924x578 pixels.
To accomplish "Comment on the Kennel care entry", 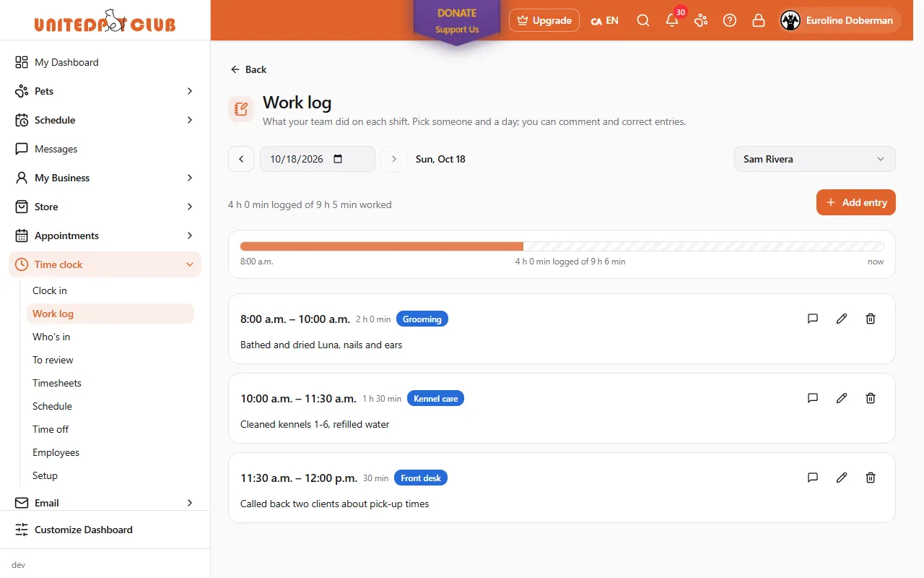I will point(813,398).
